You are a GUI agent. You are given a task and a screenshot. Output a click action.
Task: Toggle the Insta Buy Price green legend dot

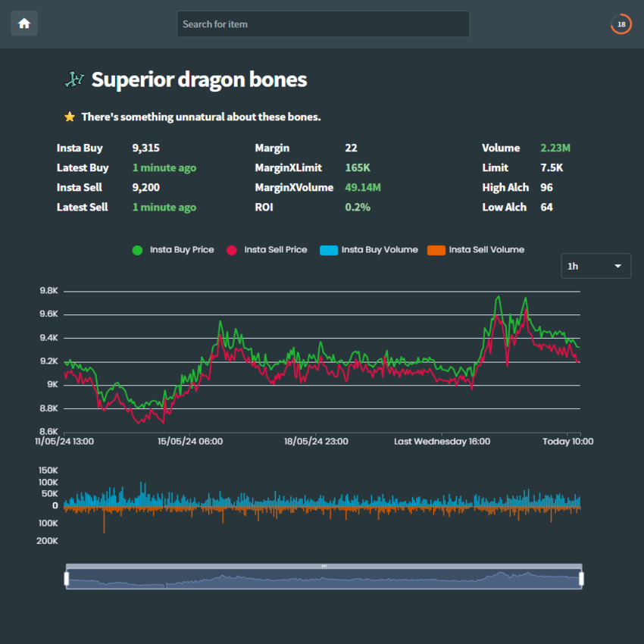pyautogui.click(x=137, y=250)
